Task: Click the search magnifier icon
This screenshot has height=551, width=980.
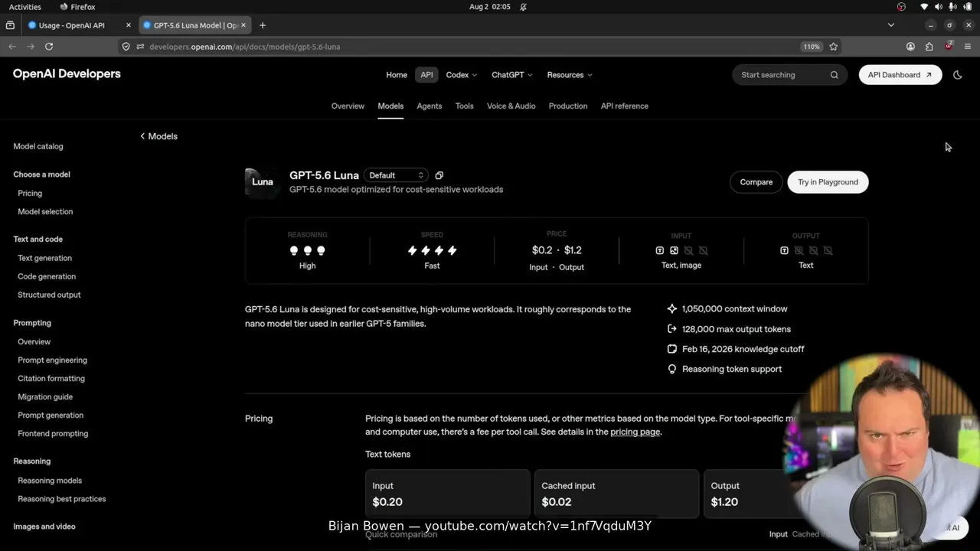Action: pyautogui.click(x=835, y=75)
